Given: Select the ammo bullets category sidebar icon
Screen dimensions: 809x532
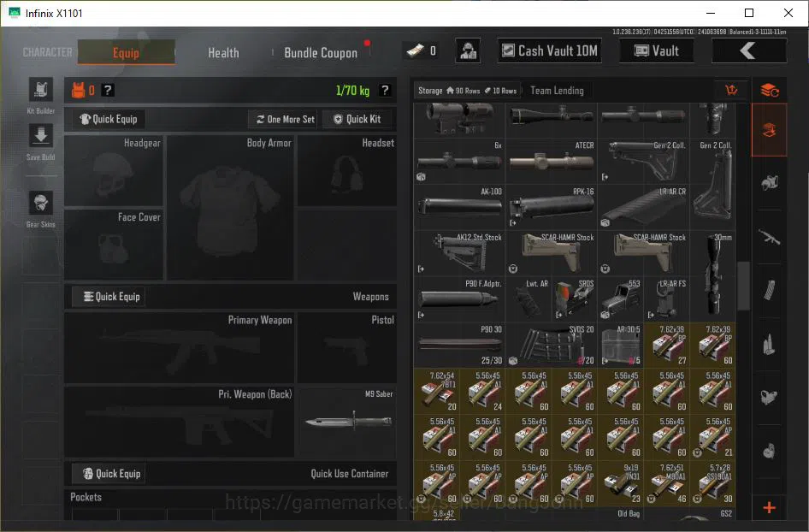Looking at the screenshot, I should [x=770, y=344].
